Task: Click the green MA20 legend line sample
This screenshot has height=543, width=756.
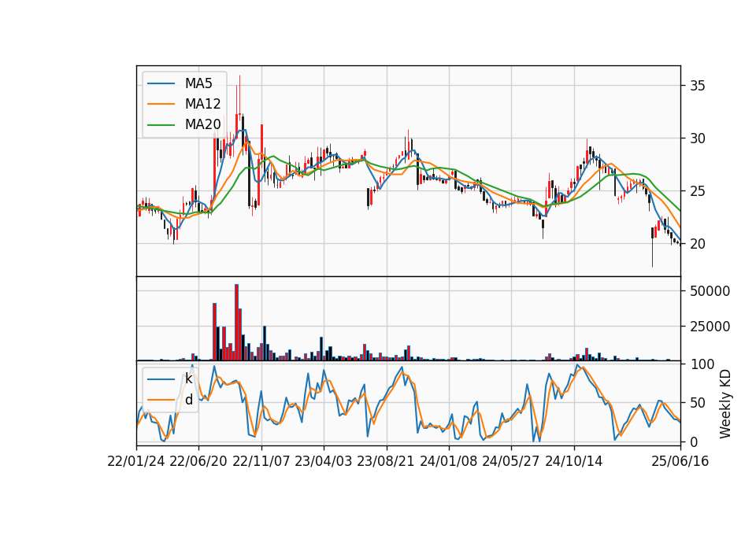Action: (x=161, y=124)
